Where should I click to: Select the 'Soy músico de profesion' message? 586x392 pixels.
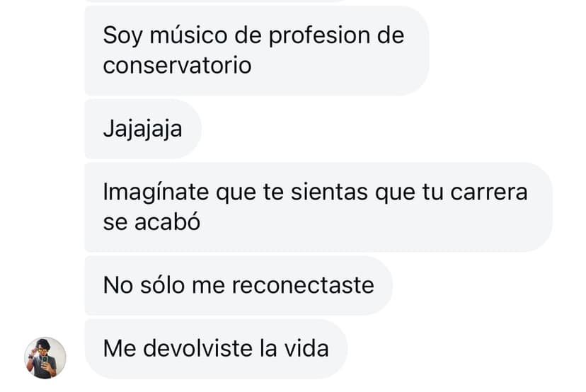[257, 50]
